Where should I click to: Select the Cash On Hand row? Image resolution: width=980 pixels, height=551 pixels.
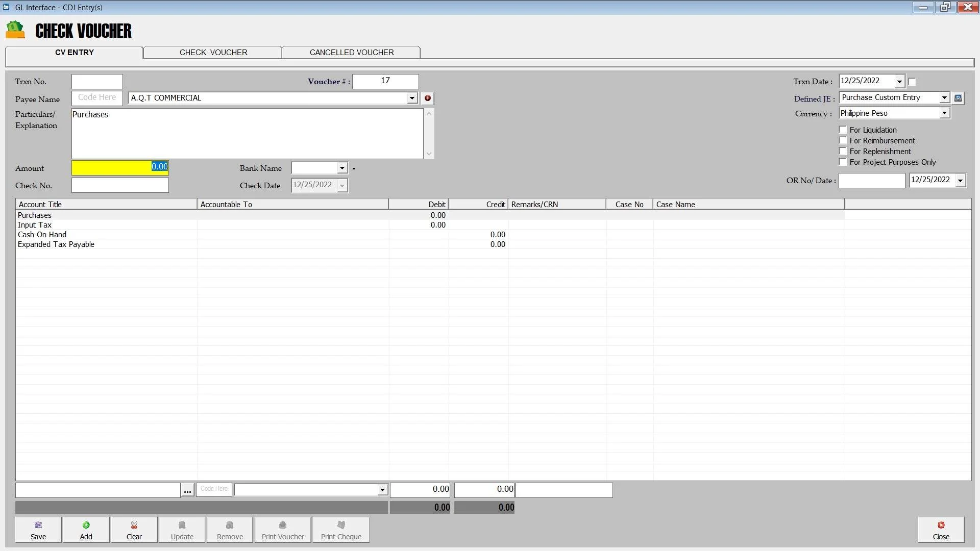pyautogui.click(x=430, y=235)
